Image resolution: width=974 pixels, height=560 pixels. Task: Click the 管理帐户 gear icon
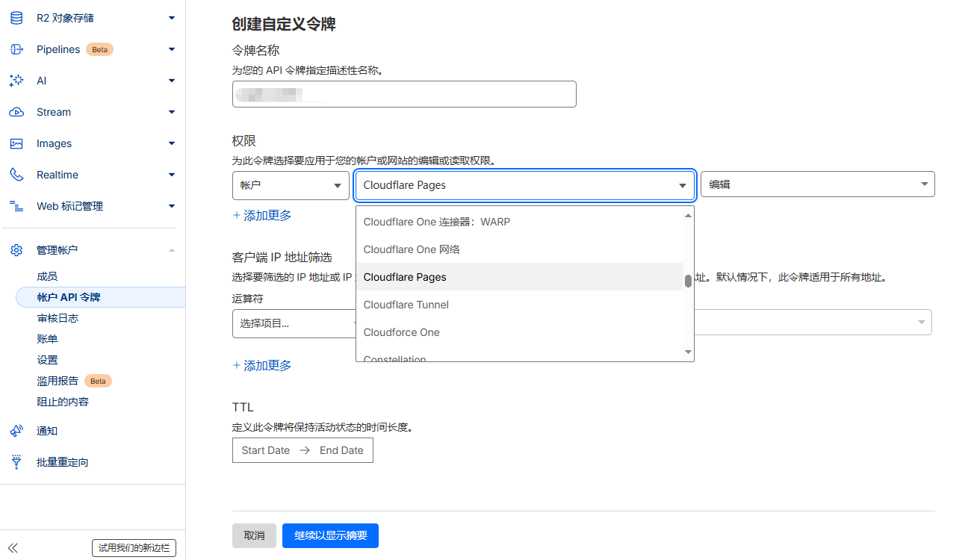click(x=16, y=250)
